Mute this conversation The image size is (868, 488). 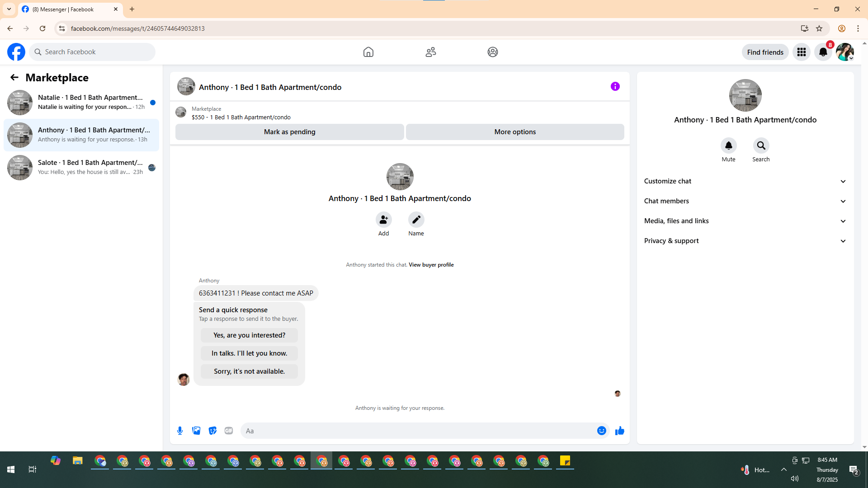click(729, 145)
